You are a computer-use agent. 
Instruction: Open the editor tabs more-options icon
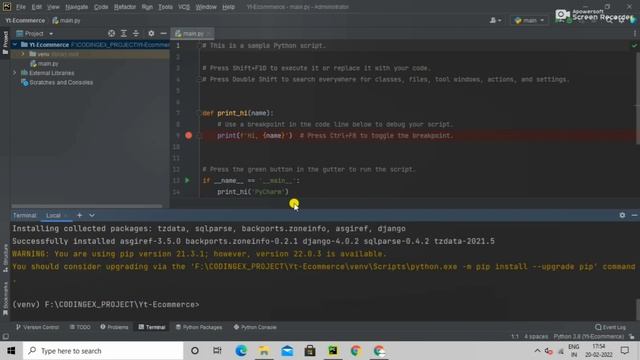[x=635, y=33]
